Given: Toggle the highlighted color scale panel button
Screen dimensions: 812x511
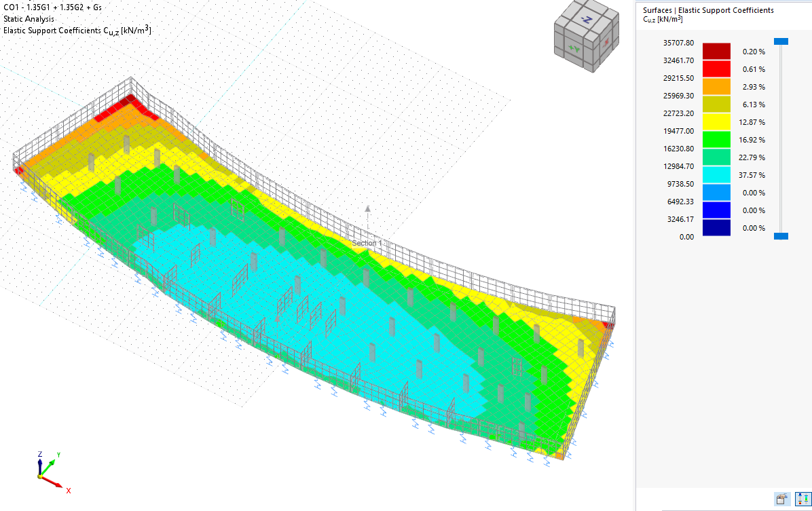Looking at the screenshot, I should coord(803,499).
